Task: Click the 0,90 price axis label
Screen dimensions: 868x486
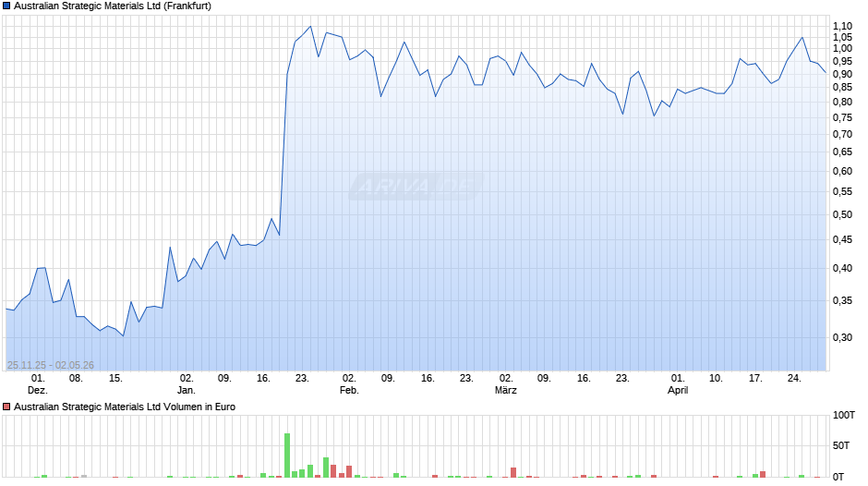Action: tap(842, 74)
